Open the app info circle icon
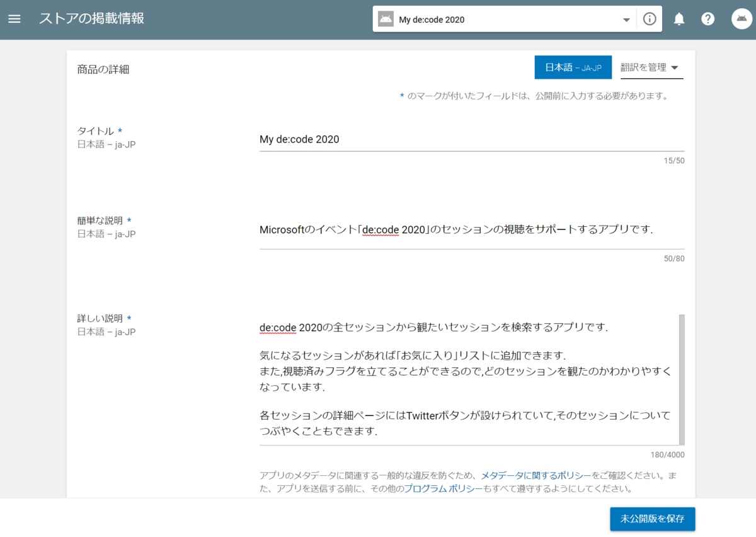Viewport: 756px width, 537px height. point(650,19)
